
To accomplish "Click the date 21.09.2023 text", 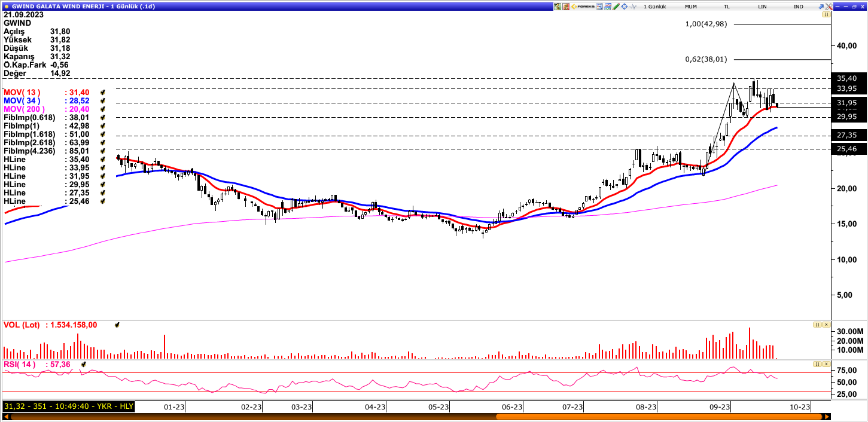I will pos(23,14).
